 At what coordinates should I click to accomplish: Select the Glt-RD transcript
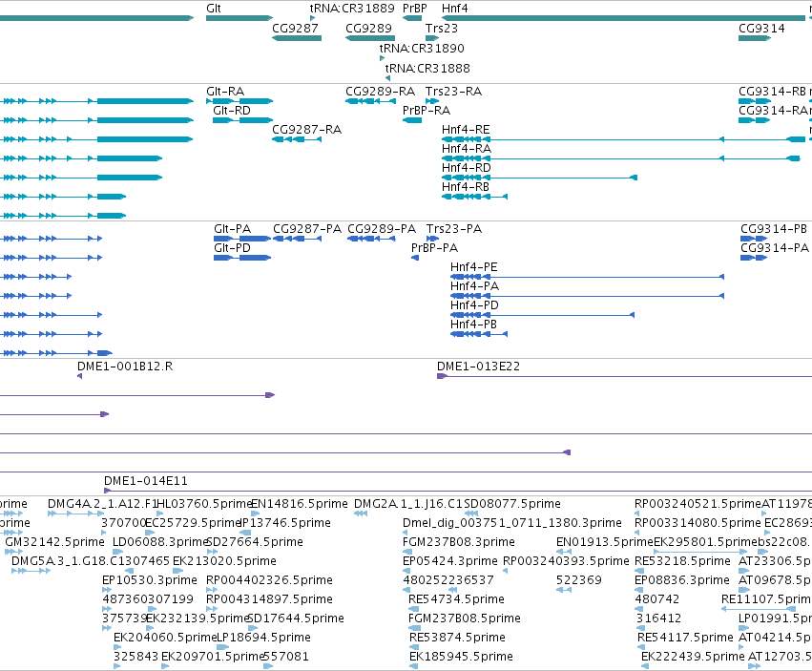coord(243,120)
